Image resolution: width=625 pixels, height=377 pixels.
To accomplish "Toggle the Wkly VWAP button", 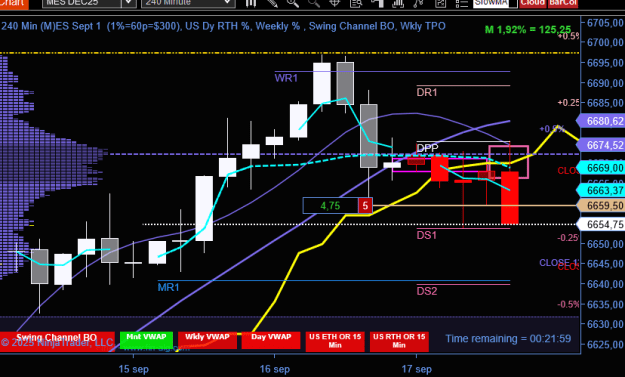I will pyautogui.click(x=207, y=340).
